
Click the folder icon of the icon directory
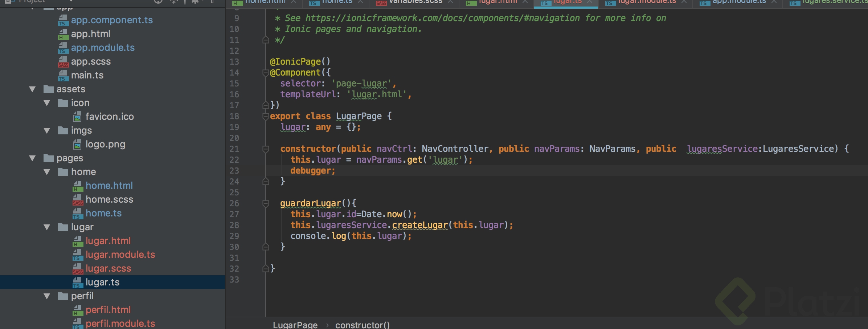[63, 103]
